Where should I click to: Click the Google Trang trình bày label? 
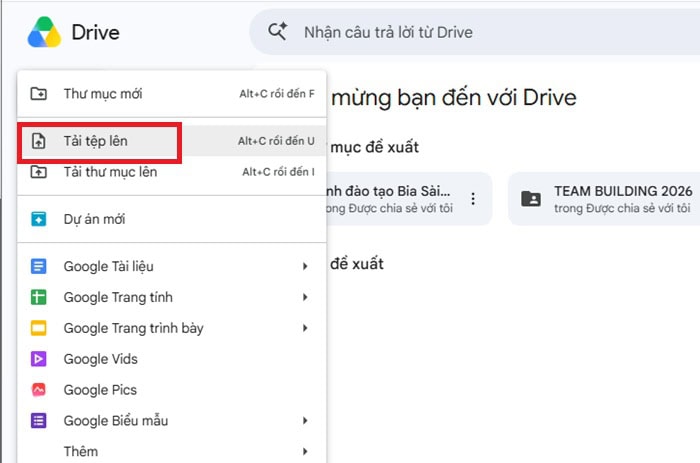coord(133,328)
